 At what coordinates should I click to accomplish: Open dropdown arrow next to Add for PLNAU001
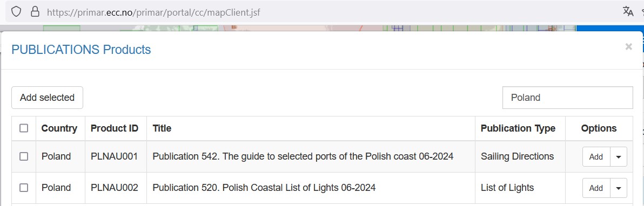(619, 157)
